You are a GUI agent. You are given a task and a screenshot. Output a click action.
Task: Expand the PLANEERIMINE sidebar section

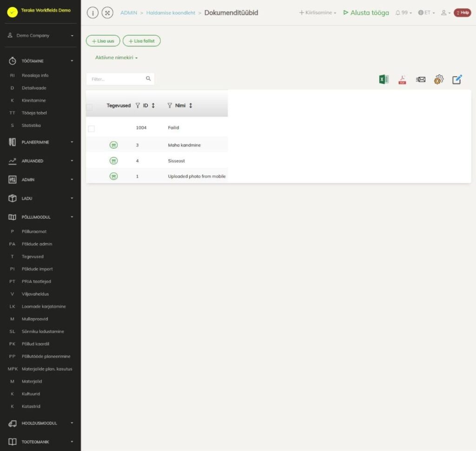tap(41, 142)
